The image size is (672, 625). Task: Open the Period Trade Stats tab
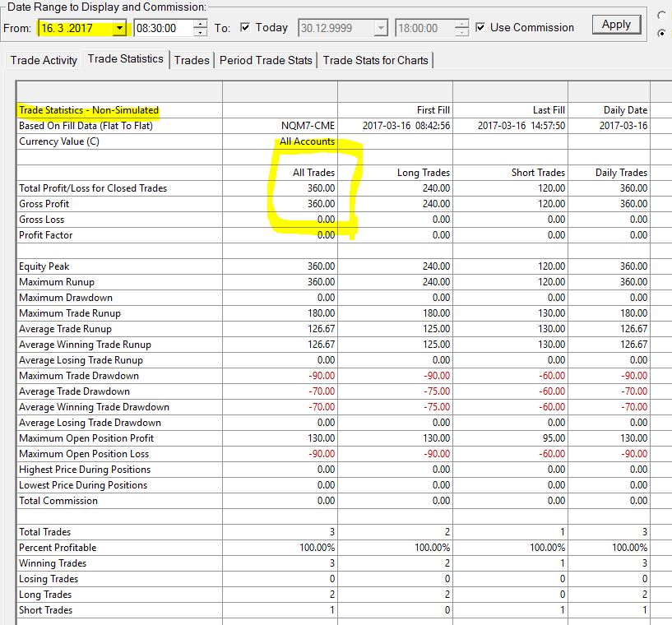266,60
